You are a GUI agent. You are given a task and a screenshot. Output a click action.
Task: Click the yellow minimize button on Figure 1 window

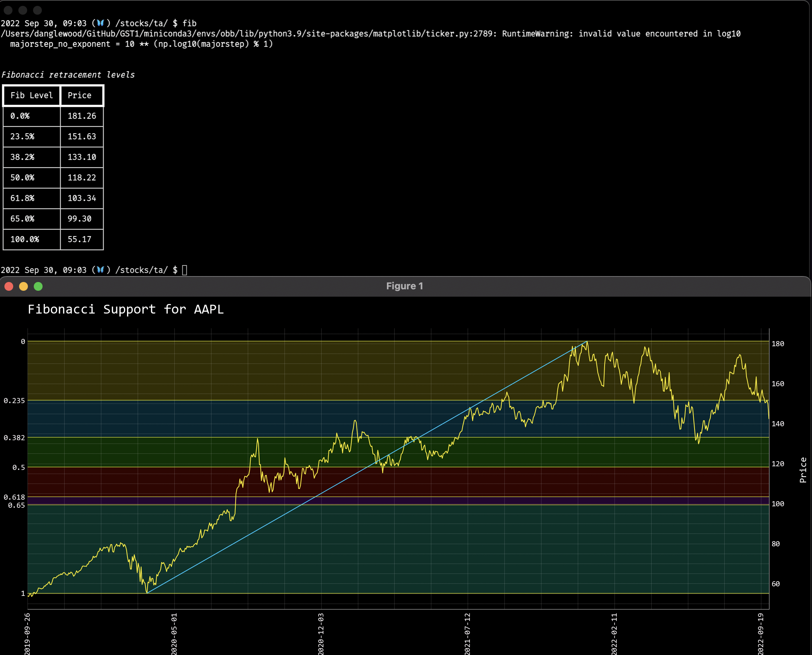point(23,286)
